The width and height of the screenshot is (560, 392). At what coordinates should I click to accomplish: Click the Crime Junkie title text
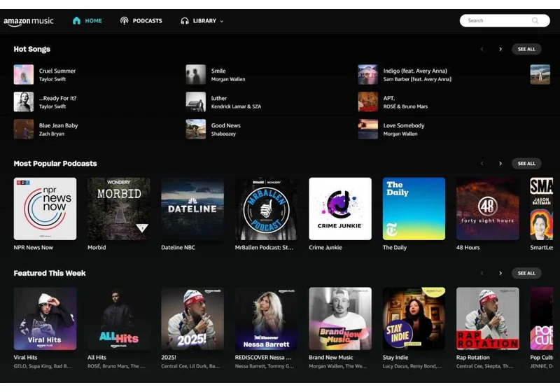coord(325,247)
